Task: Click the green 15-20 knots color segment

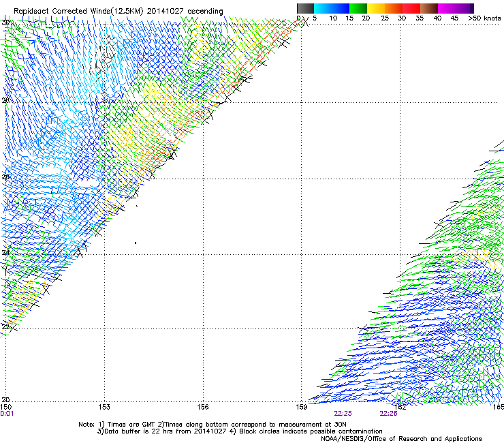Action: tap(358, 8)
